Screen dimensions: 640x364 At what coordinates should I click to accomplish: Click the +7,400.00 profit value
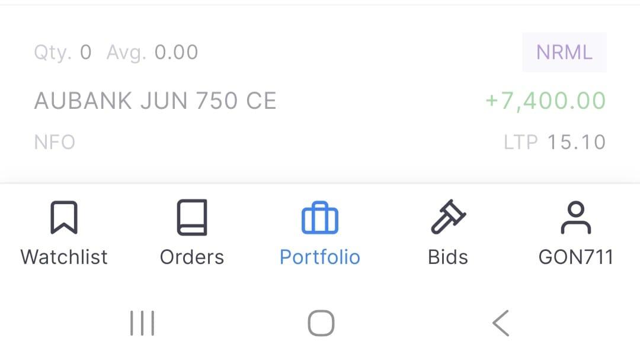tap(546, 101)
